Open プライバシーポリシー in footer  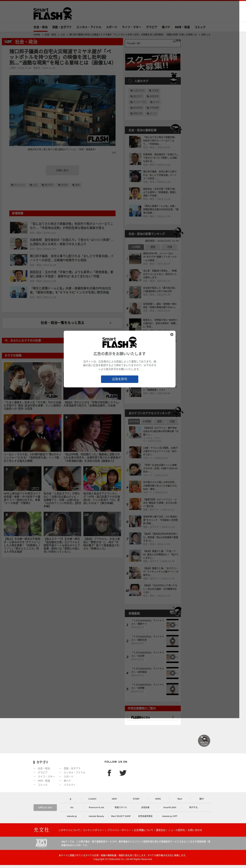[x=119, y=830]
